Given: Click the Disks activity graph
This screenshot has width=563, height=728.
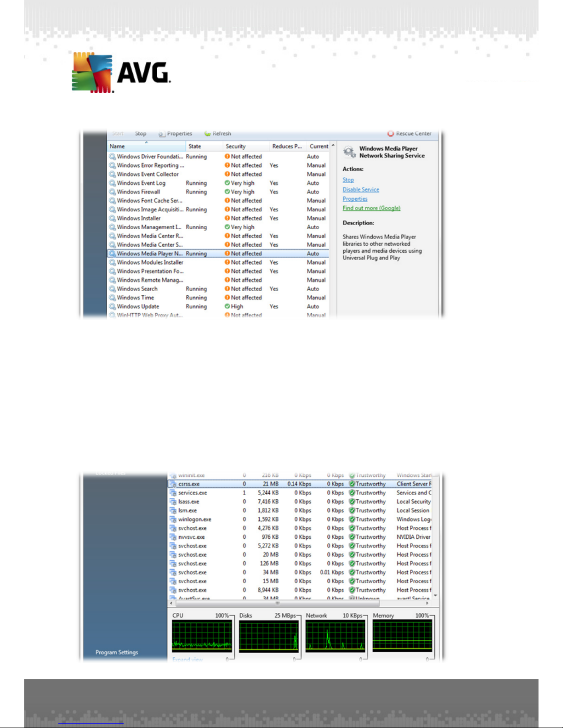Looking at the screenshot, I should coord(269,636).
